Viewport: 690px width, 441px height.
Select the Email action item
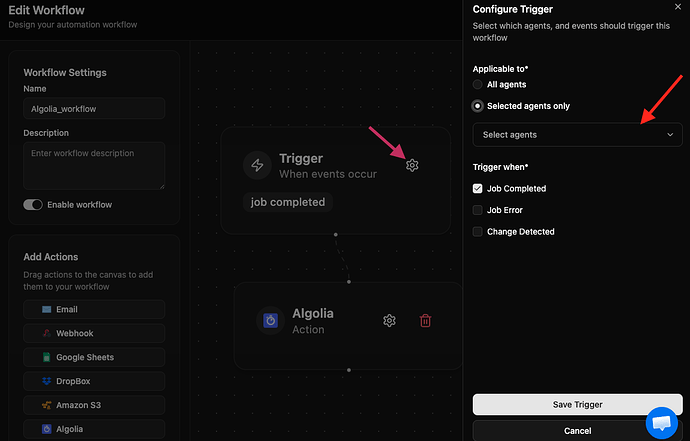click(x=94, y=309)
